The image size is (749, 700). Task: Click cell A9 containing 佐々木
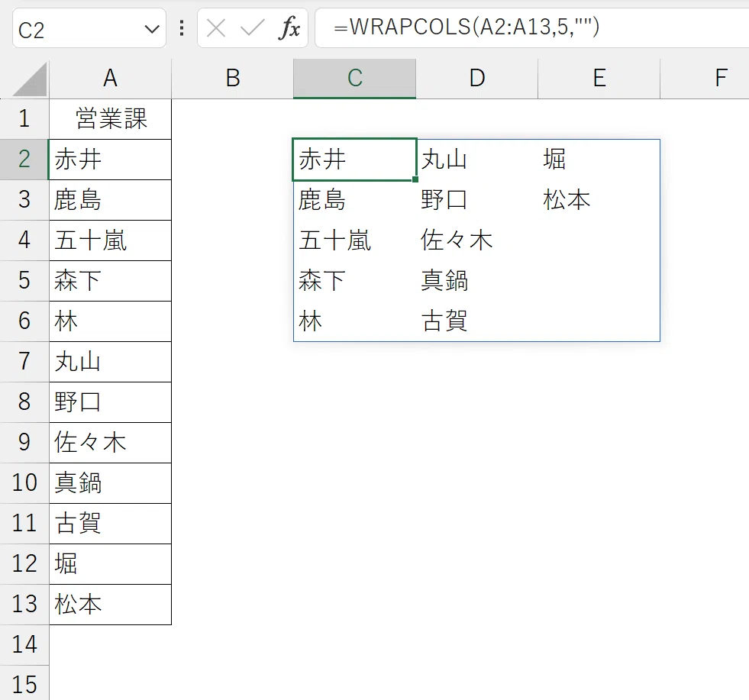[x=111, y=443]
